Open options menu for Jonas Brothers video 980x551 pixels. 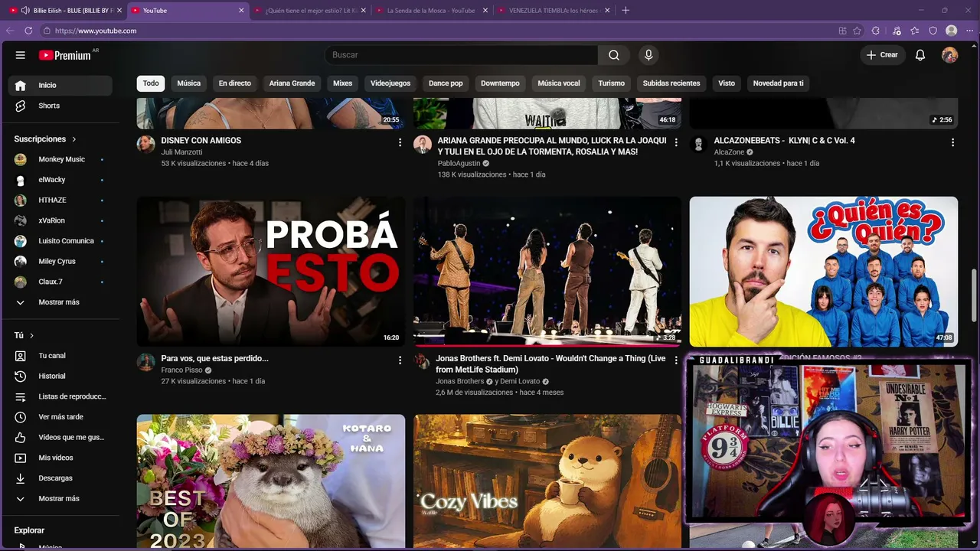(x=676, y=360)
